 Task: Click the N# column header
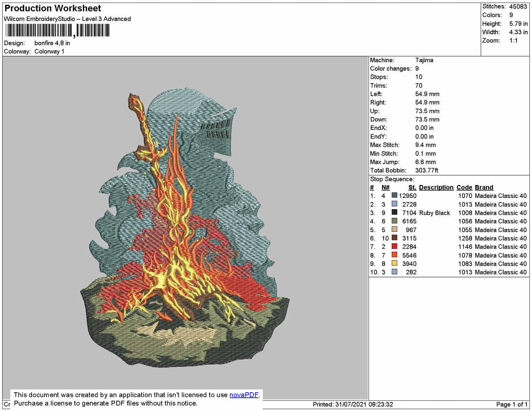[385, 187]
